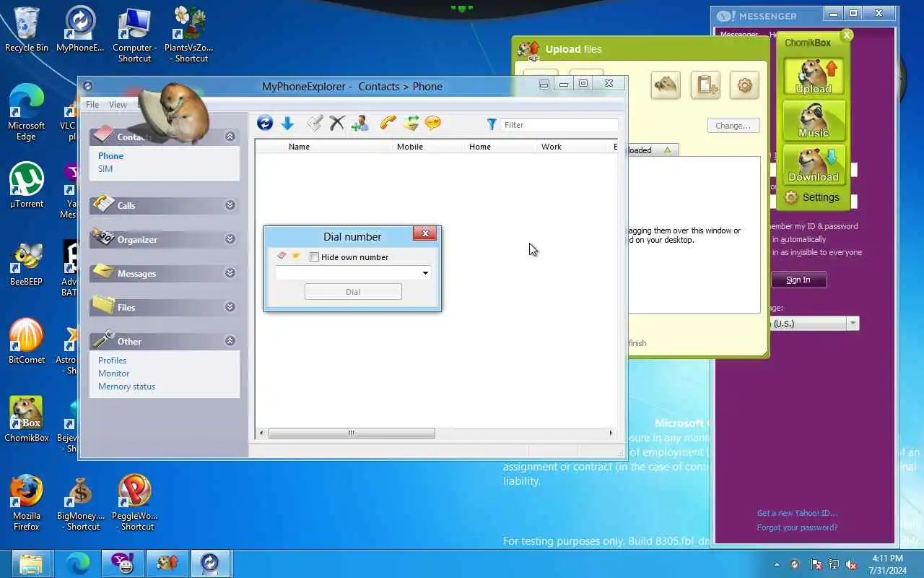Expand the Calls sidebar section
The image size is (924, 578).
(230, 205)
